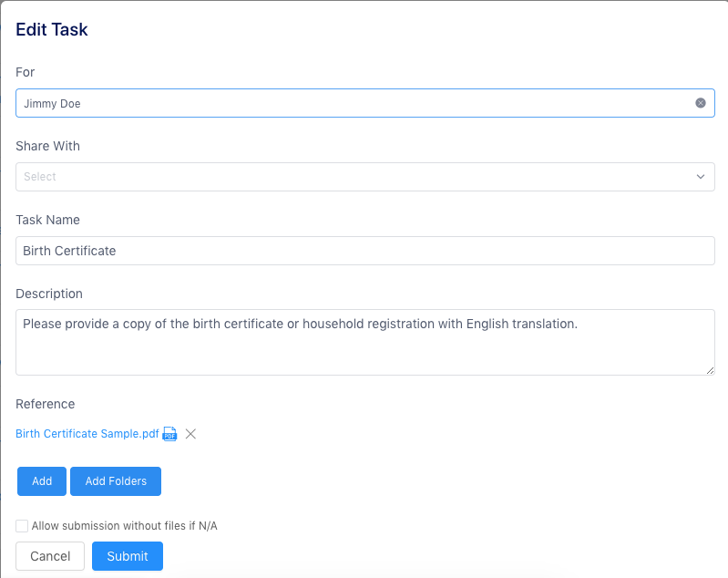This screenshot has width=728, height=578.
Task: Remove the Birth Certificate Sample.pdf reference
Action: [x=190, y=434]
